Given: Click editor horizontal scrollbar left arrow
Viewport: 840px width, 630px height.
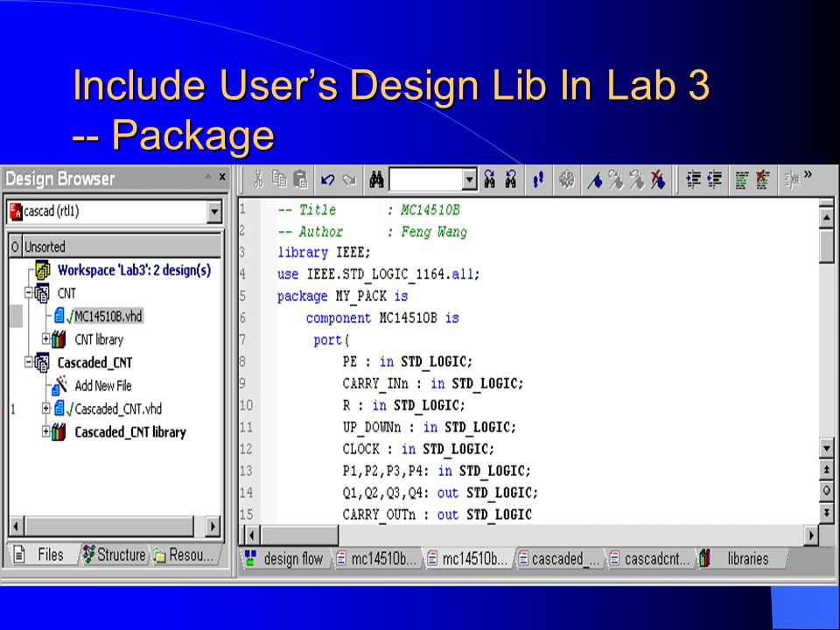Looking at the screenshot, I should point(251,534).
